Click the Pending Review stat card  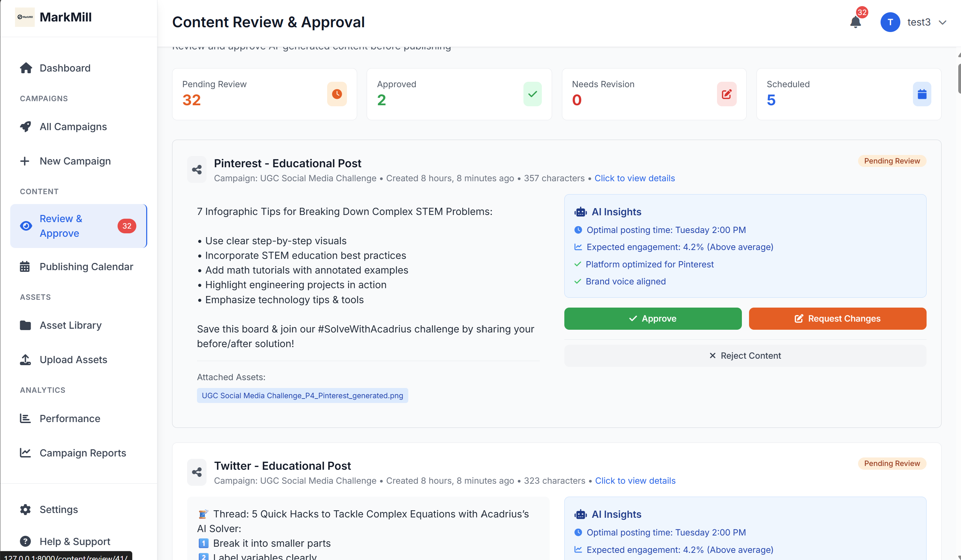click(264, 94)
